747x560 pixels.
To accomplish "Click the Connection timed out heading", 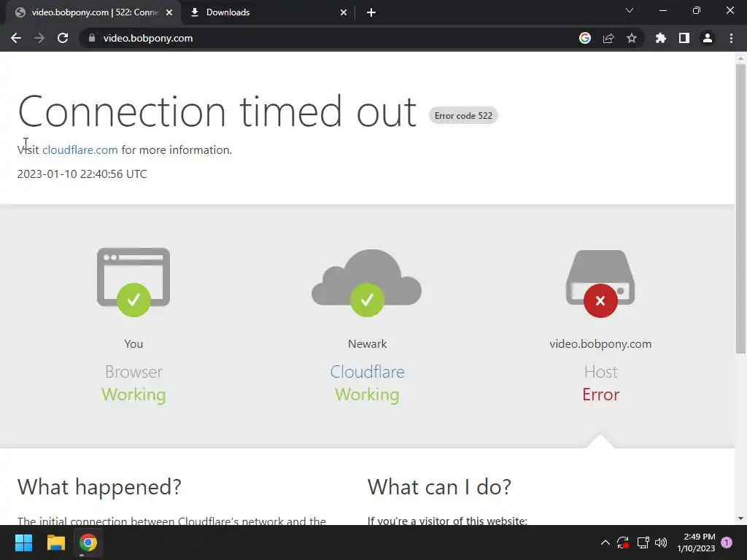I will coord(217,112).
